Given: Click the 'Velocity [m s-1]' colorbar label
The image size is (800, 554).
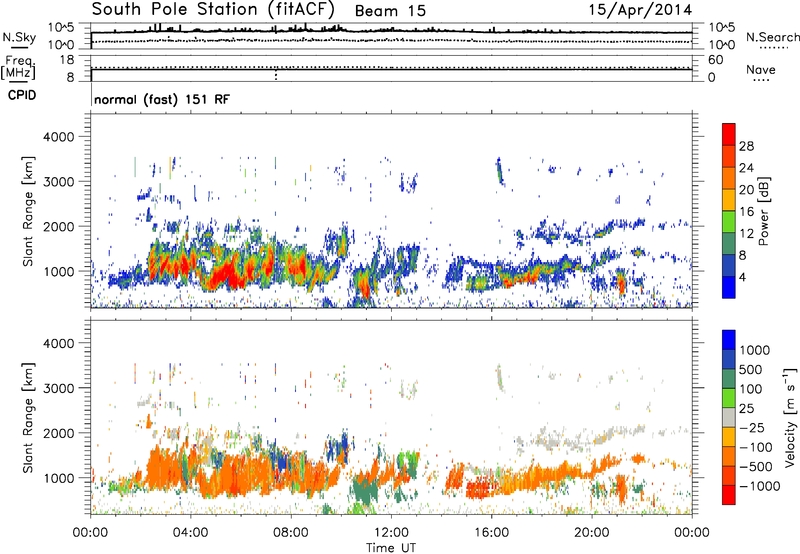Looking at the screenshot, I should click(x=790, y=417).
